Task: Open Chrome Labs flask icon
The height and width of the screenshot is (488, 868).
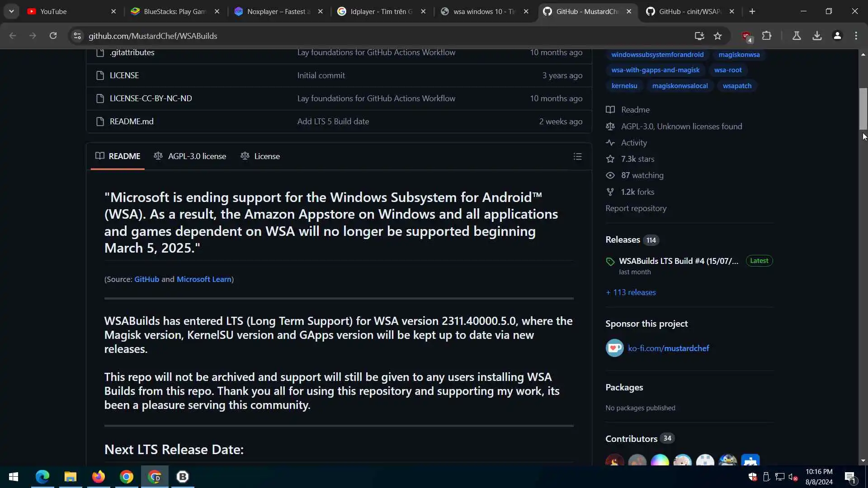Action: (x=797, y=36)
